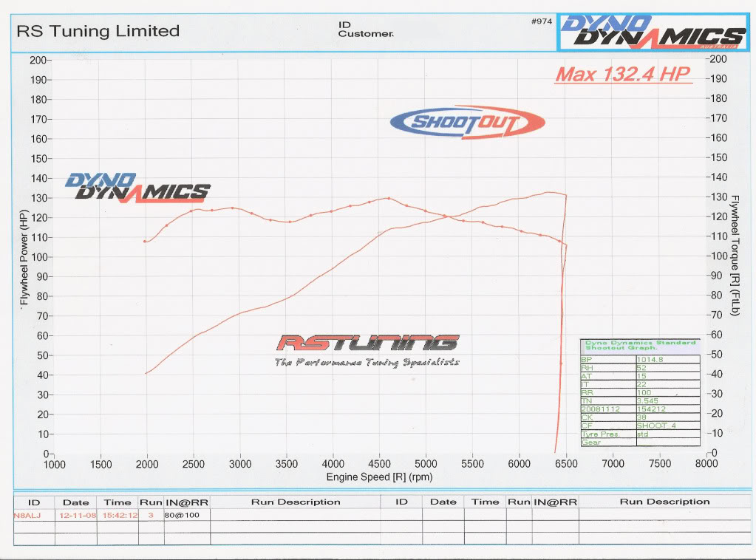Click the RS Tuning red logo
The height and width of the screenshot is (560, 756).
tap(367, 343)
